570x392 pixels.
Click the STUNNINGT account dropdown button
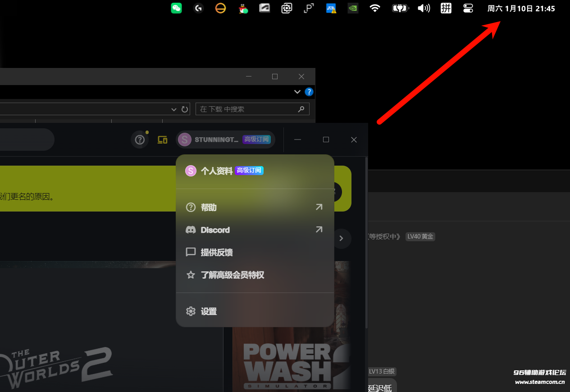(225, 140)
